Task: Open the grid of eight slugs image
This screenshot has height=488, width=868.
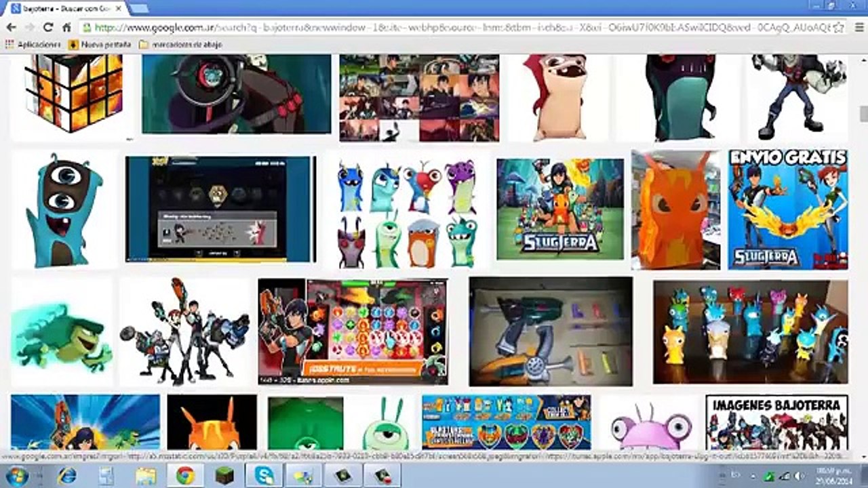Action: click(x=408, y=213)
